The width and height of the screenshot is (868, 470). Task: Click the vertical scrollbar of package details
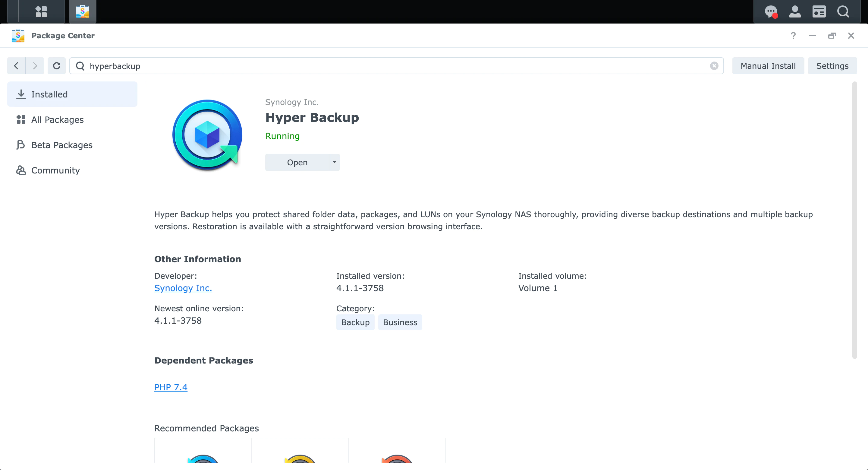(854, 220)
